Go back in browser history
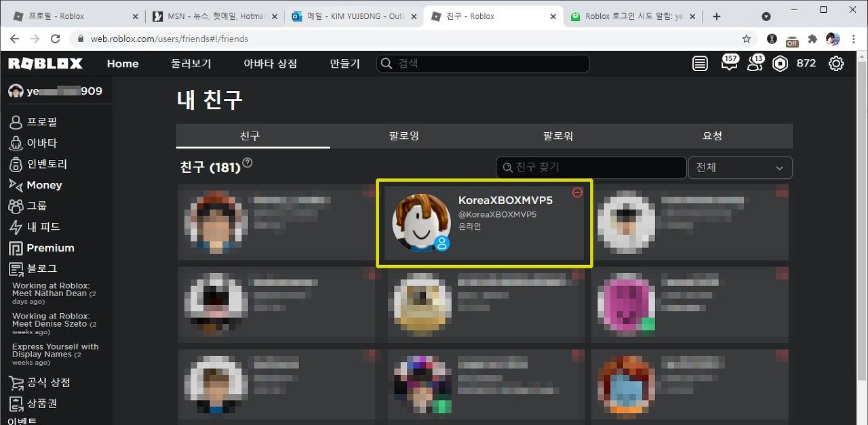The width and height of the screenshot is (868, 425). pyautogui.click(x=15, y=39)
